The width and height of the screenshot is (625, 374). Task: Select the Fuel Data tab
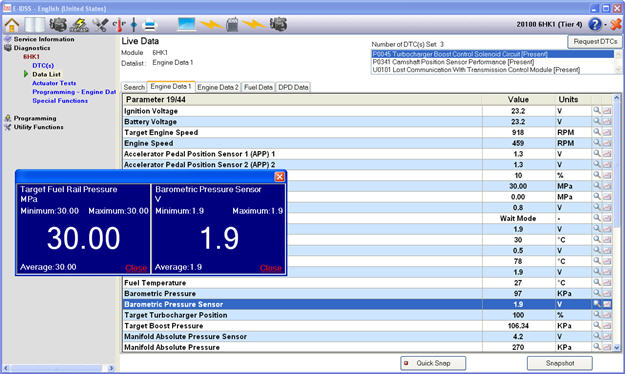coord(258,87)
